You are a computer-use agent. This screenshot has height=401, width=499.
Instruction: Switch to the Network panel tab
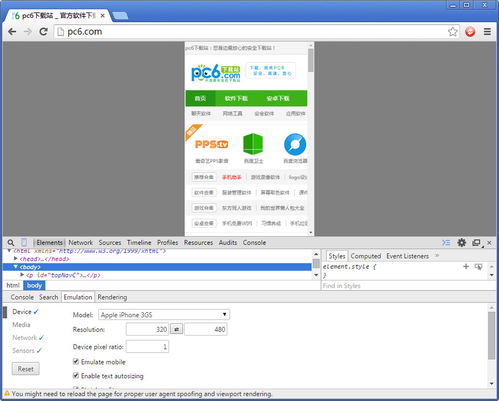[x=80, y=243]
